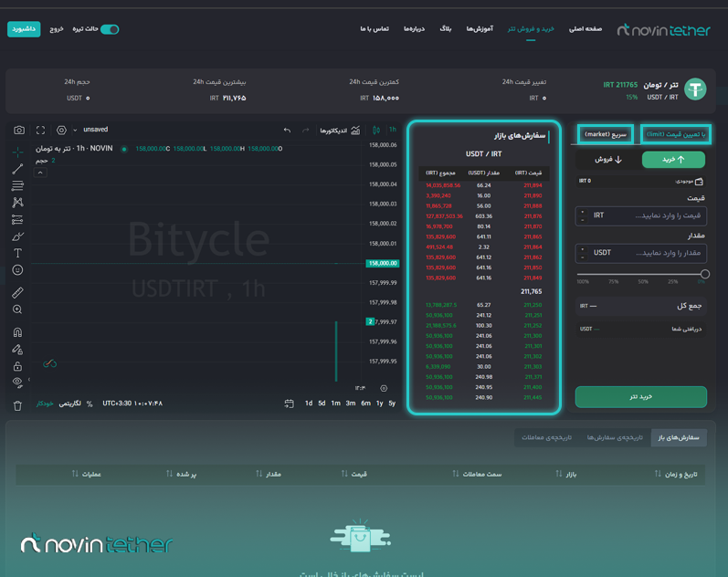Viewport: 728px width, 577px height.
Task: Open the blog (بلاگ) page
Action: click(x=445, y=29)
